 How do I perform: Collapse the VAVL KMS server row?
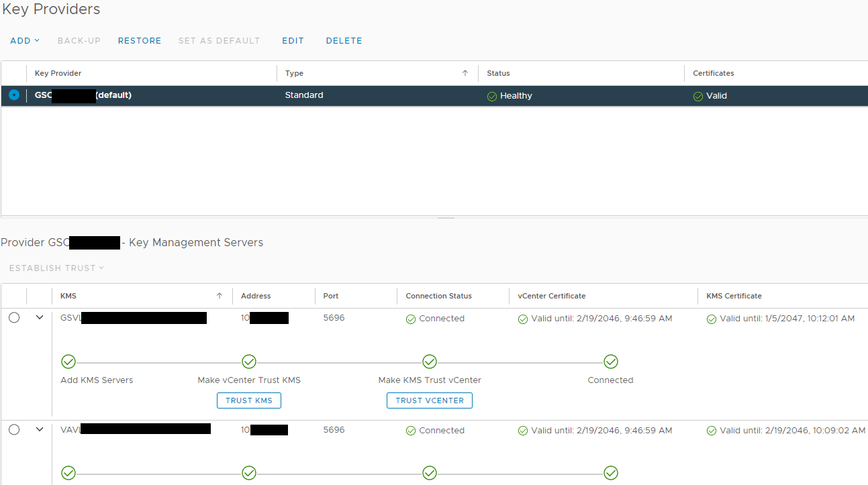(40, 429)
